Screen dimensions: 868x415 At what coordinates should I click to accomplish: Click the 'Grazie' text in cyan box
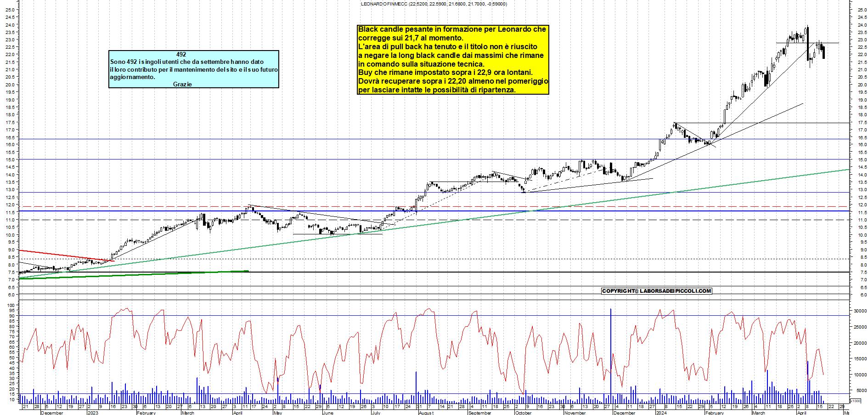point(182,84)
